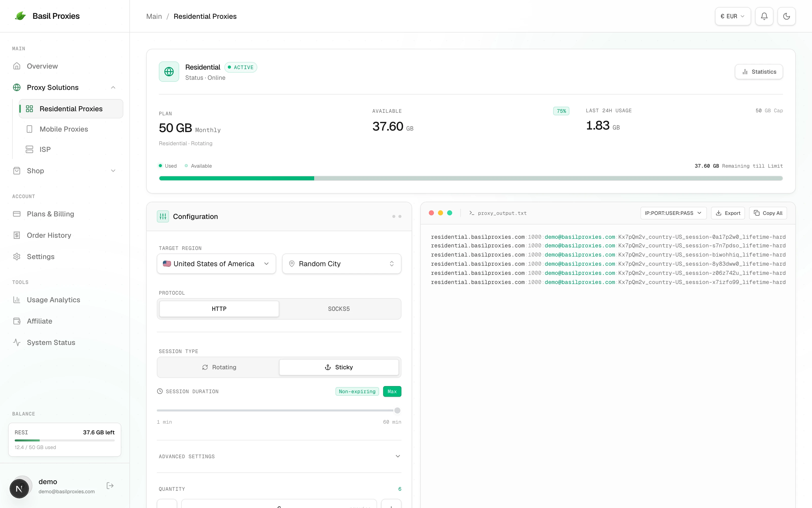Click the yellow window dot in output panel
Image resolution: width=812 pixels, height=508 pixels.
click(x=440, y=213)
